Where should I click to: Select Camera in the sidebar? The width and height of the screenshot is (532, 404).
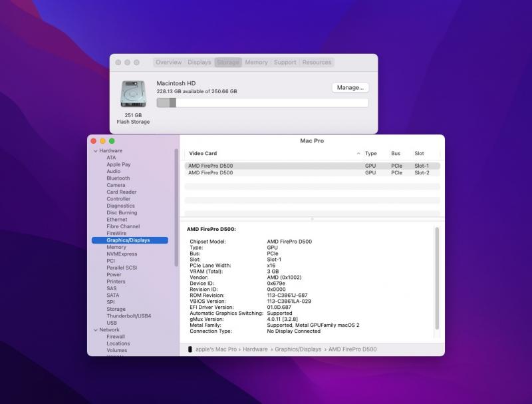pyautogui.click(x=116, y=185)
